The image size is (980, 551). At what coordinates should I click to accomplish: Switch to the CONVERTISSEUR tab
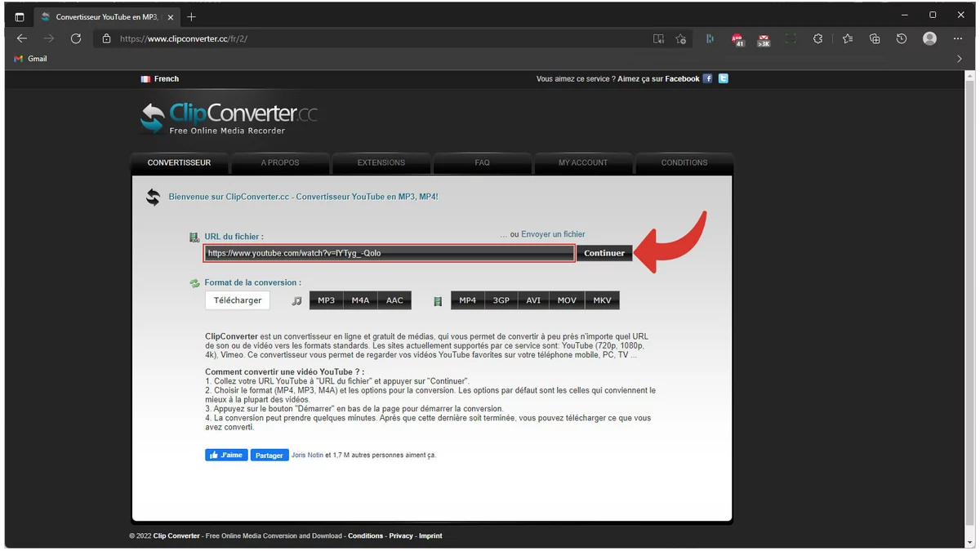[179, 162]
